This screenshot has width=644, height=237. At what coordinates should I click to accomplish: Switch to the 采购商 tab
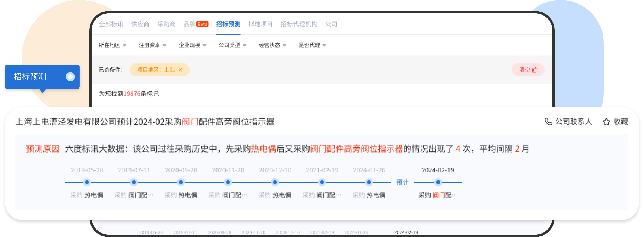pyautogui.click(x=166, y=24)
